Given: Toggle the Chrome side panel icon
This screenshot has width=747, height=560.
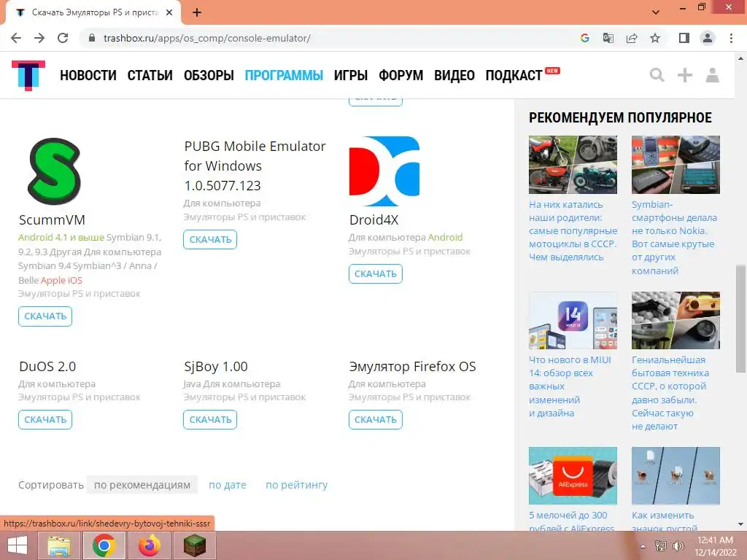Looking at the screenshot, I should [684, 38].
